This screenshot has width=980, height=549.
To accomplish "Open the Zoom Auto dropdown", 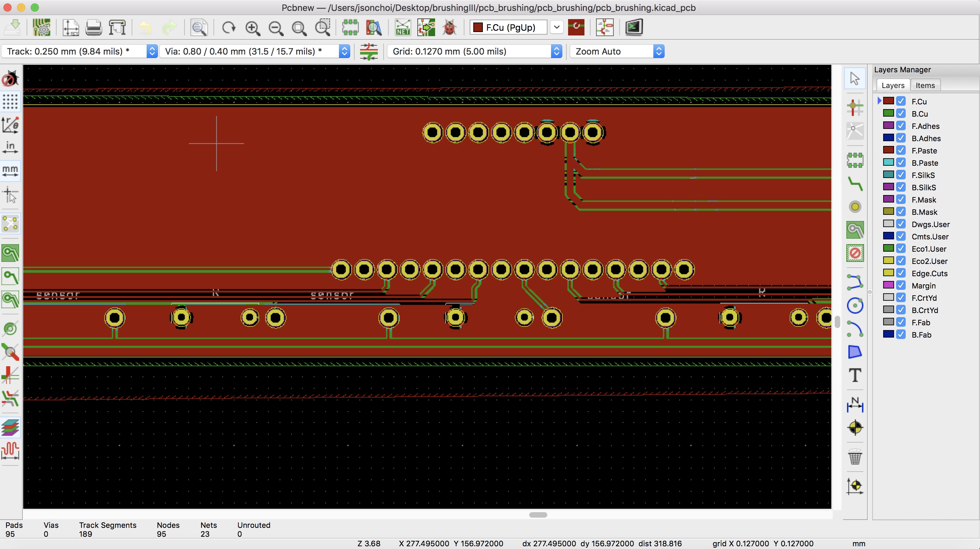I will [617, 51].
